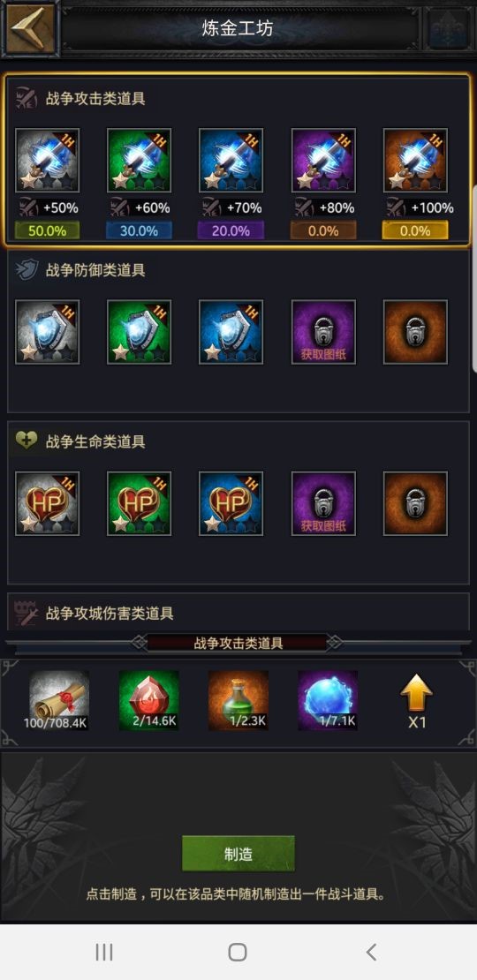Tap the golden back arrow icon
The image size is (477, 980).
click(29, 28)
